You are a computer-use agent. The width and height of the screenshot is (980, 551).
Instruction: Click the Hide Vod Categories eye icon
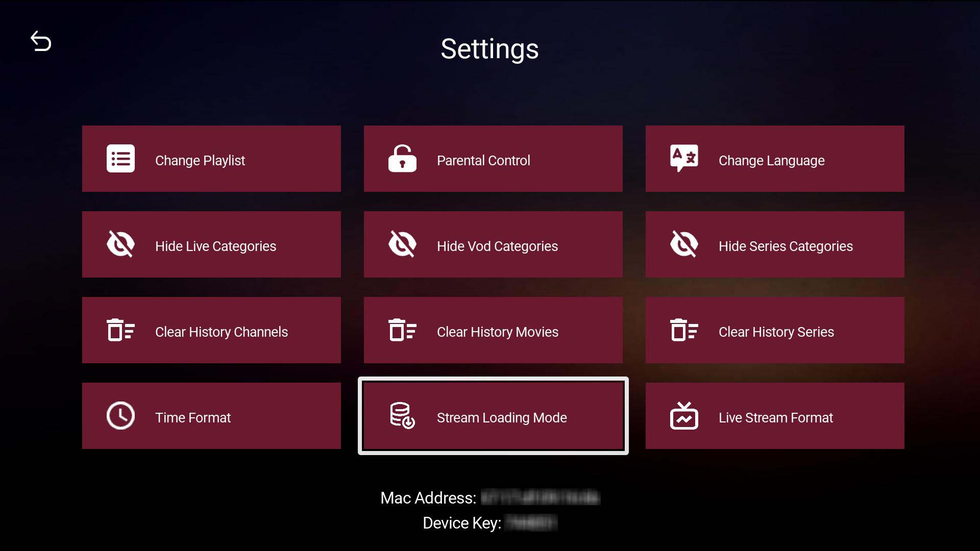click(402, 244)
